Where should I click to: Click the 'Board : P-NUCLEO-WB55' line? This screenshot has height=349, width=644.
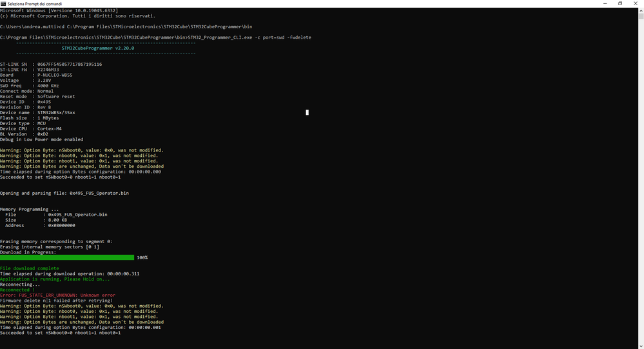[x=36, y=75]
